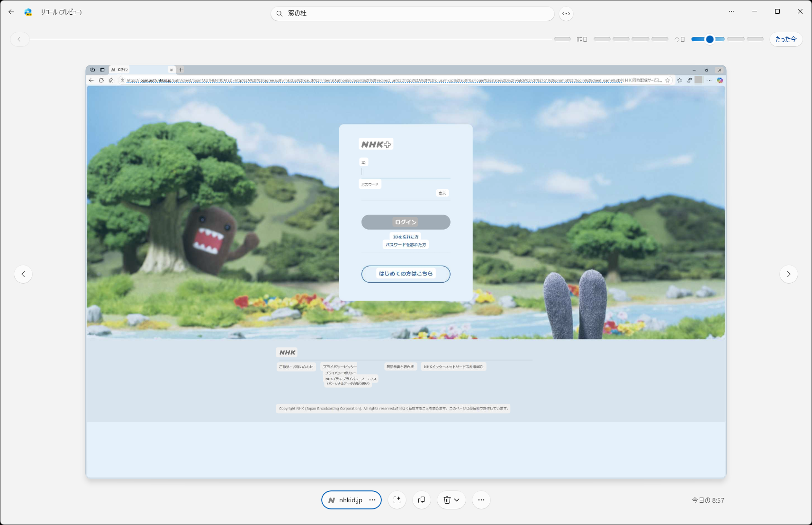Open the three-dots menu in Recall's title bar
Image resolution: width=812 pixels, height=525 pixels.
coord(731,11)
